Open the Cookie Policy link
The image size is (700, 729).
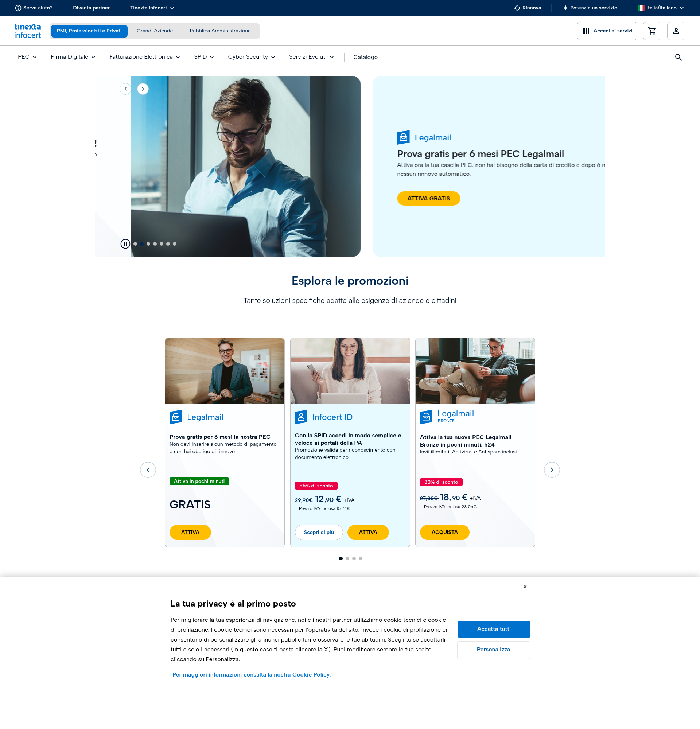[x=252, y=674]
